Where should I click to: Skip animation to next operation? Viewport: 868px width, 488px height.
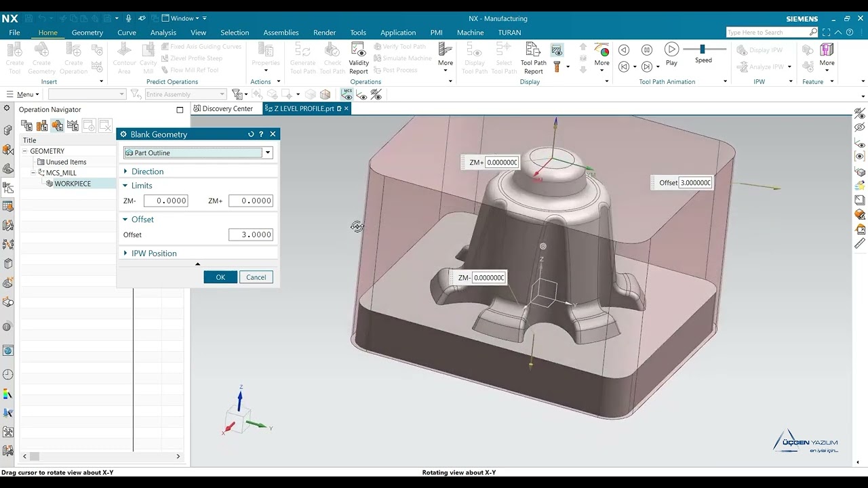tap(647, 66)
